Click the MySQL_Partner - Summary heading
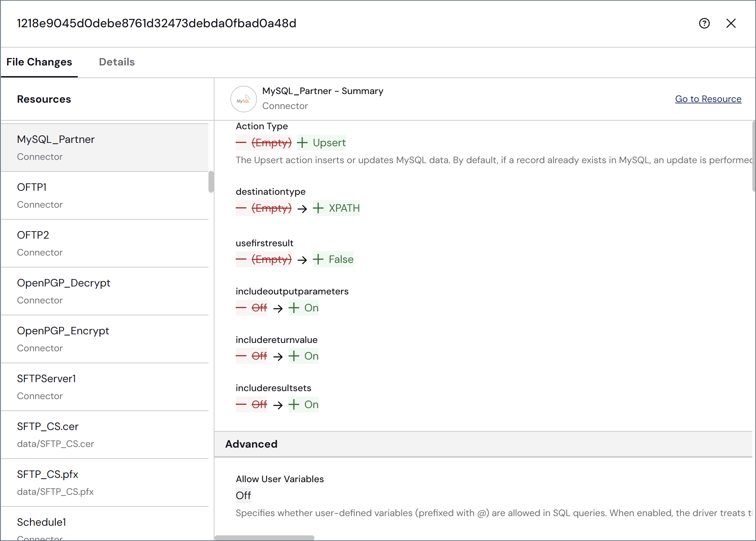The width and height of the screenshot is (756, 541). point(322,91)
